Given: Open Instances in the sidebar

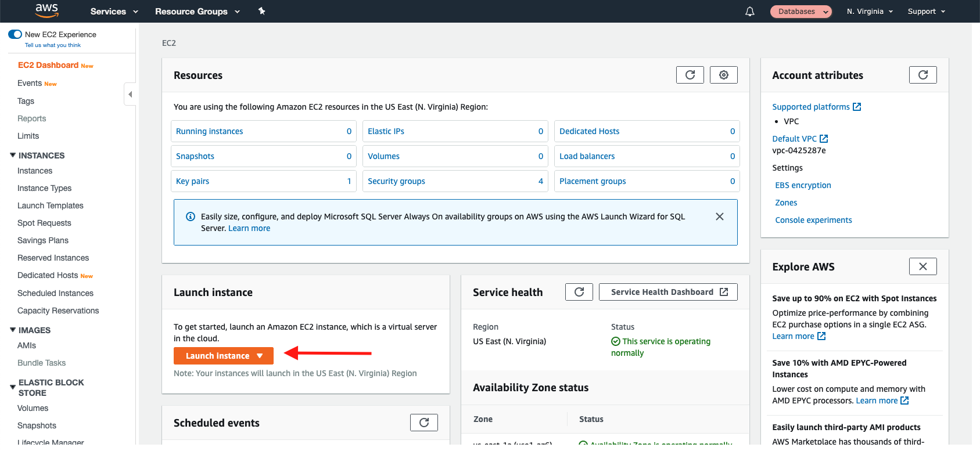Looking at the screenshot, I should 35,171.
